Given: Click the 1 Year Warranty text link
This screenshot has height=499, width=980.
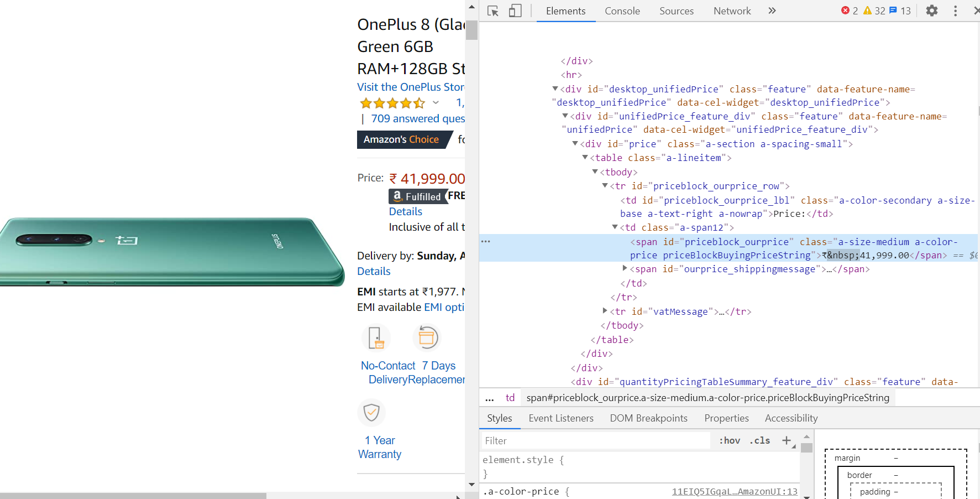Looking at the screenshot, I should click(380, 447).
